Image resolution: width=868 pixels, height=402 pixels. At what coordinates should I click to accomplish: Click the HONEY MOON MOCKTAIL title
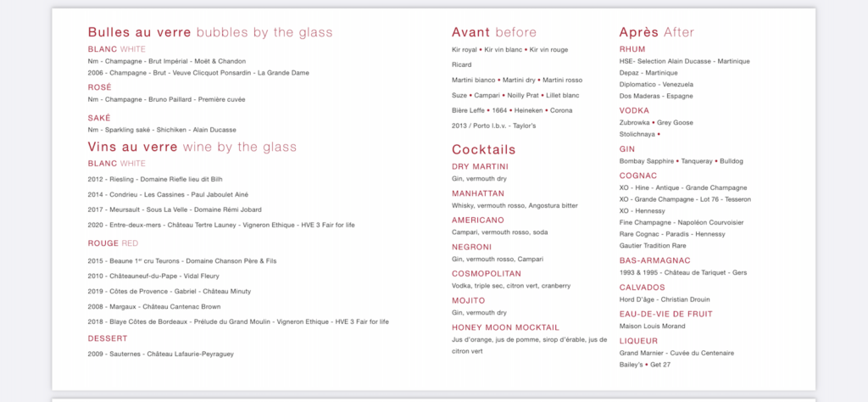(505, 327)
